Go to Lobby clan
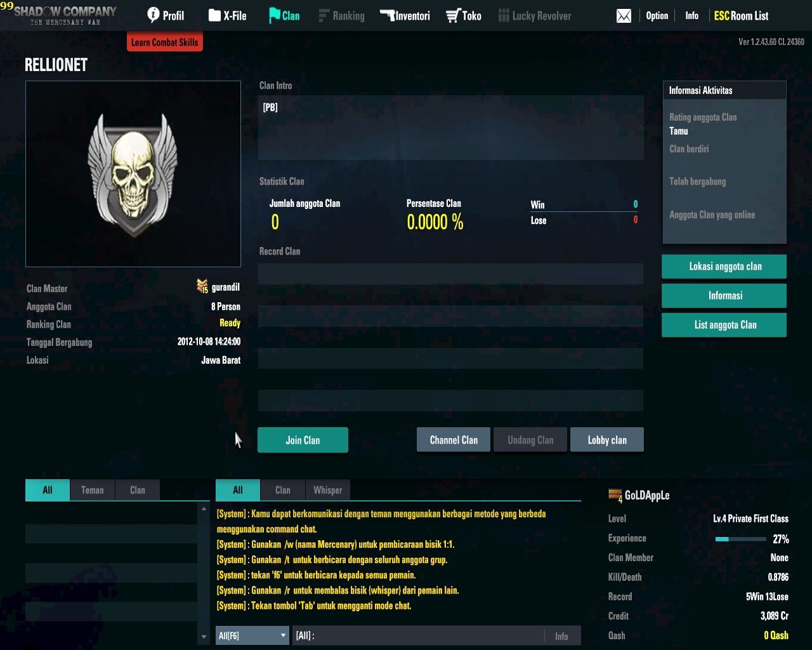 click(x=607, y=440)
